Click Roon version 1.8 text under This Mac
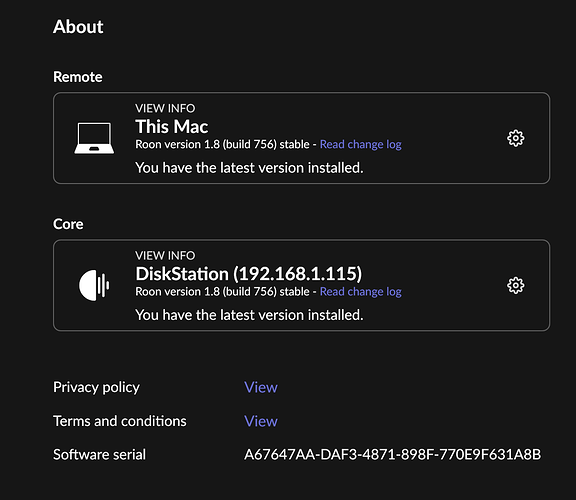Screen dimensions: 576x500 coord(222,144)
